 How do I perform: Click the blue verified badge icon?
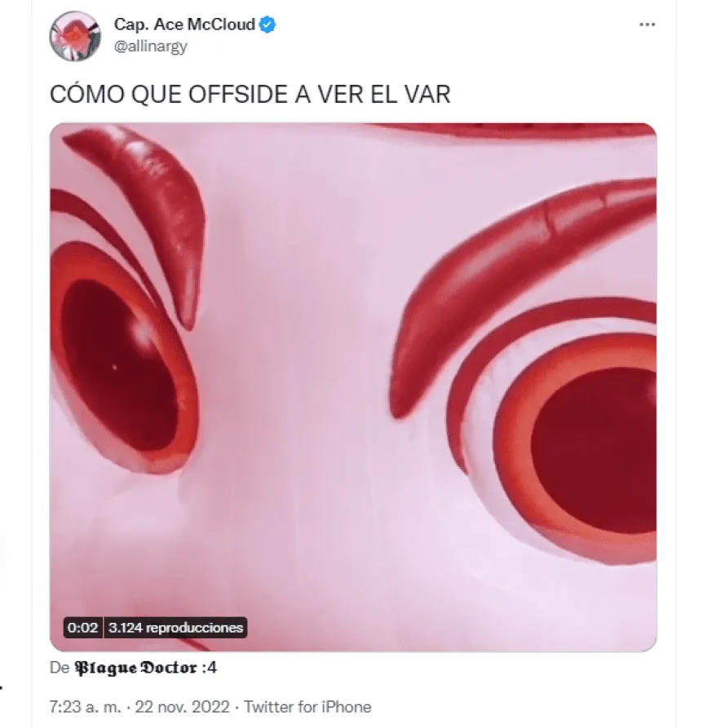[x=267, y=24]
